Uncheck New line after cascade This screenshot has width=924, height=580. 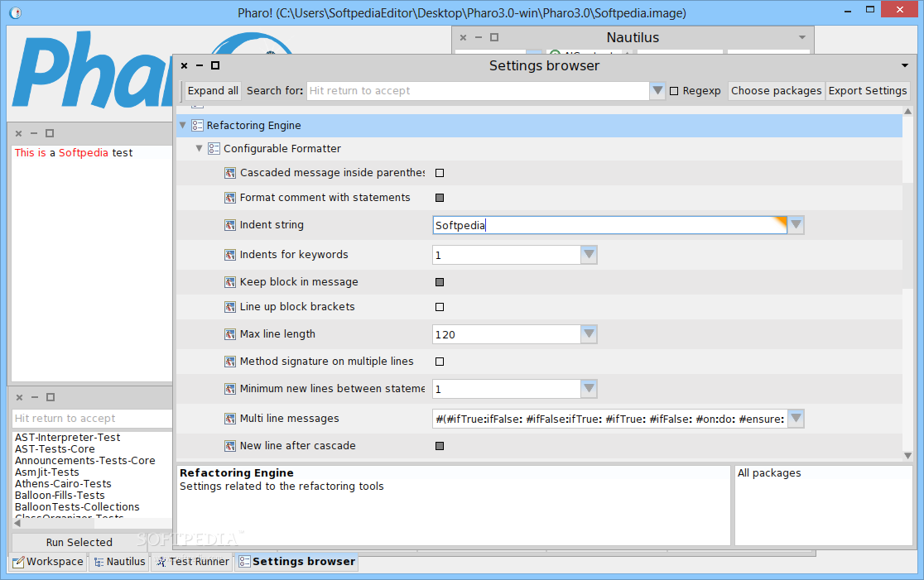(440, 446)
